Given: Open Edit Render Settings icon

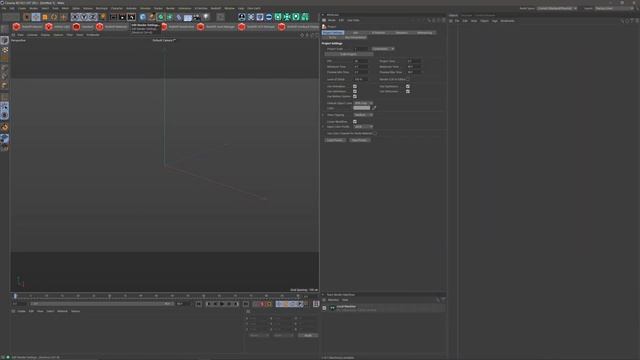Looking at the screenshot, I should (x=131, y=17).
